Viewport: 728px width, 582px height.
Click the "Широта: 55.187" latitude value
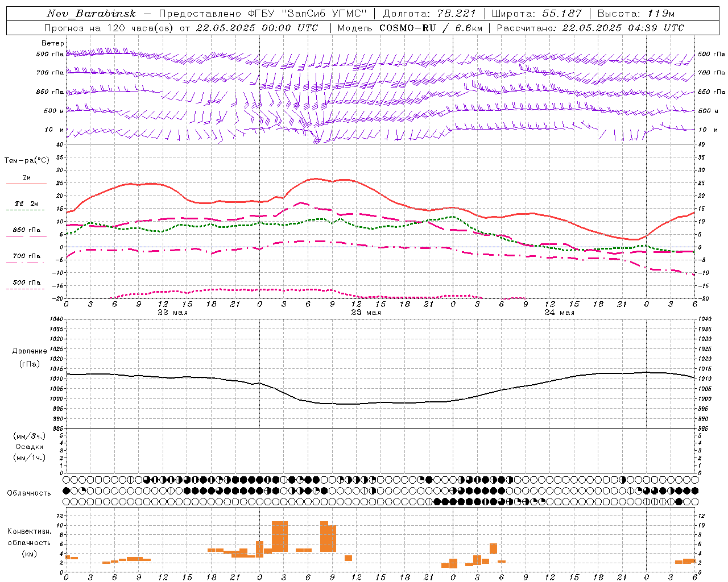[536, 14]
